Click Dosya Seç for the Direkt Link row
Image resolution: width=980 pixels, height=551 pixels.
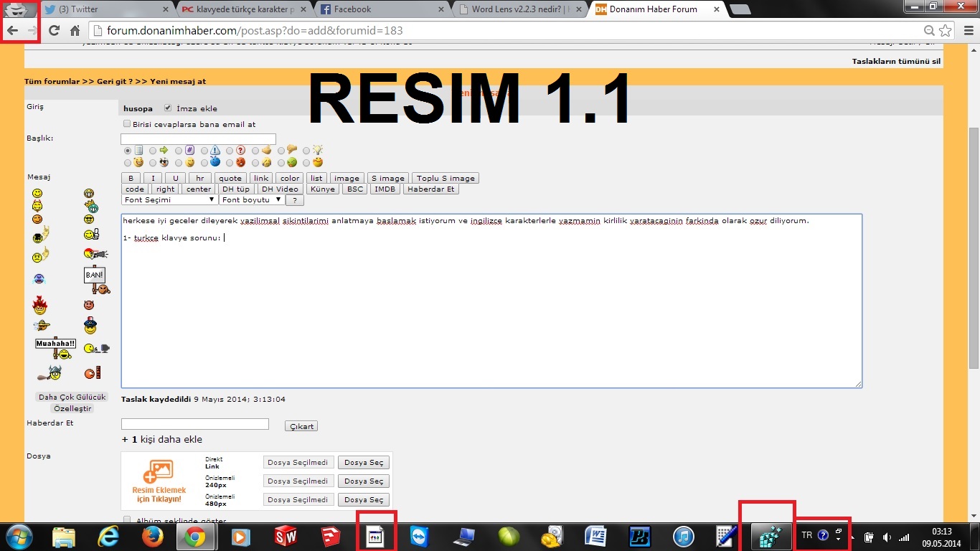click(364, 463)
